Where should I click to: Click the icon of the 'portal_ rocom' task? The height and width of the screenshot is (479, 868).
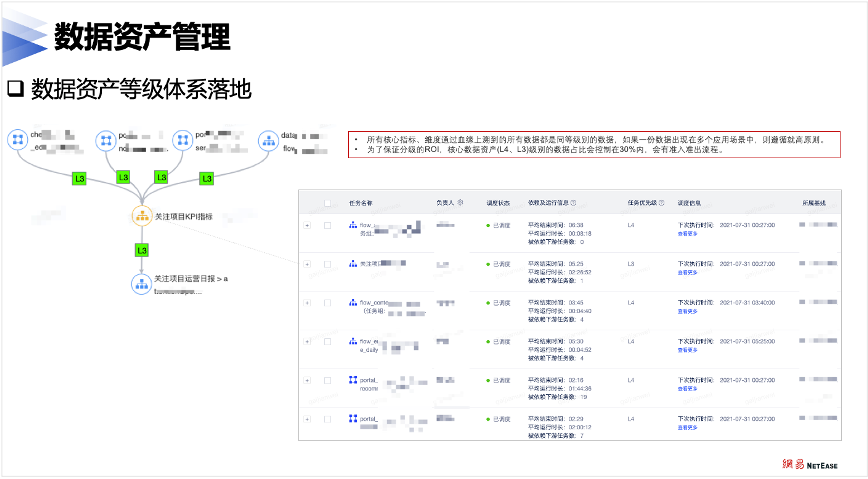click(x=353, y=380)
